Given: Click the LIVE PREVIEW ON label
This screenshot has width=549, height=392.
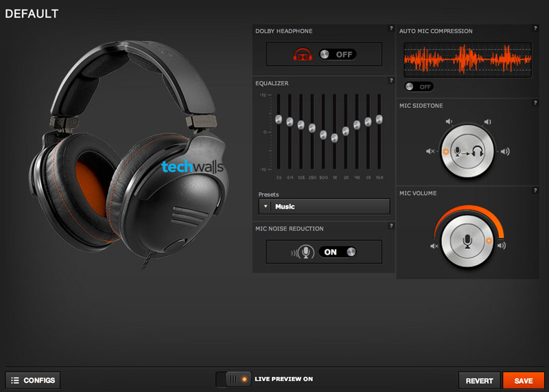Looking at the screenshot, I should click(x=284, y=379).
